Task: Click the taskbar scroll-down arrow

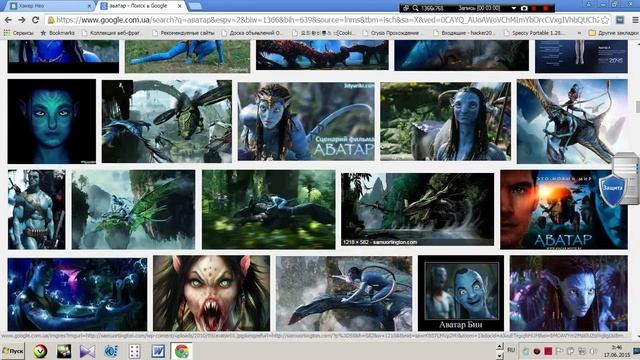Action: pyautogui.click(x=499, y=356)
